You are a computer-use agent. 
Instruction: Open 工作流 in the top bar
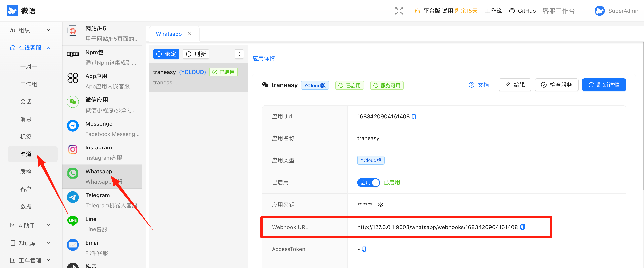(x=493, y=11)
